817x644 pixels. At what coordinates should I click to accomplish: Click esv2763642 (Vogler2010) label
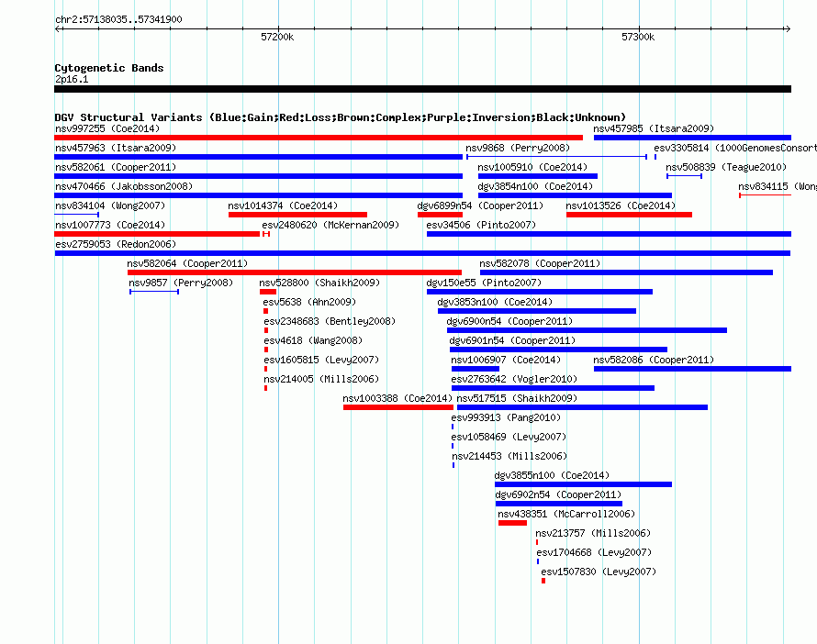point(514,379)
